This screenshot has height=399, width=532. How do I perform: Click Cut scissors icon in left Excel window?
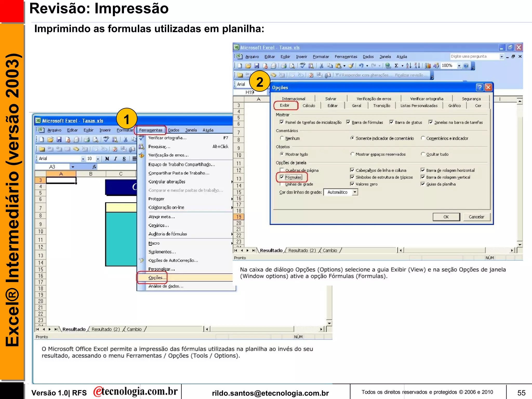pos(125,139)
